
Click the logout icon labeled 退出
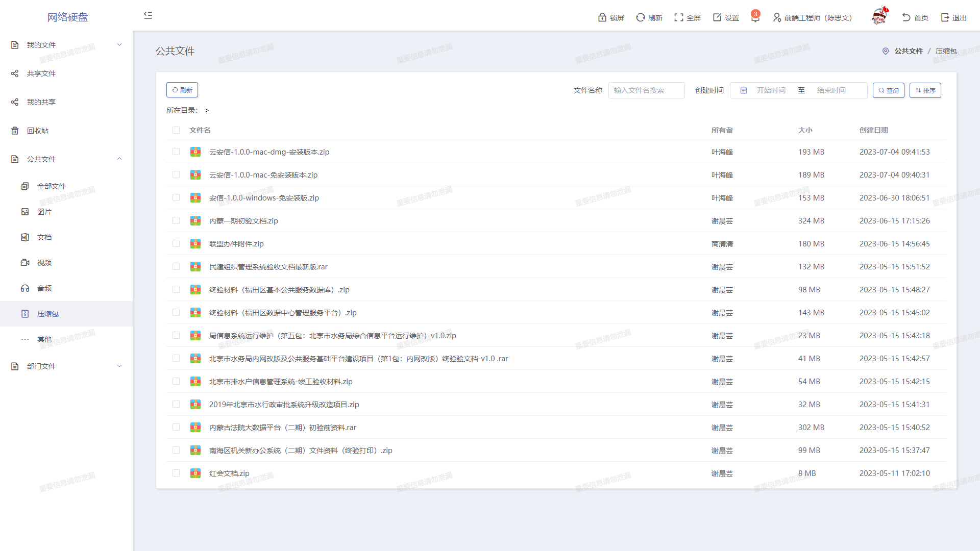[x=945, y=17]
